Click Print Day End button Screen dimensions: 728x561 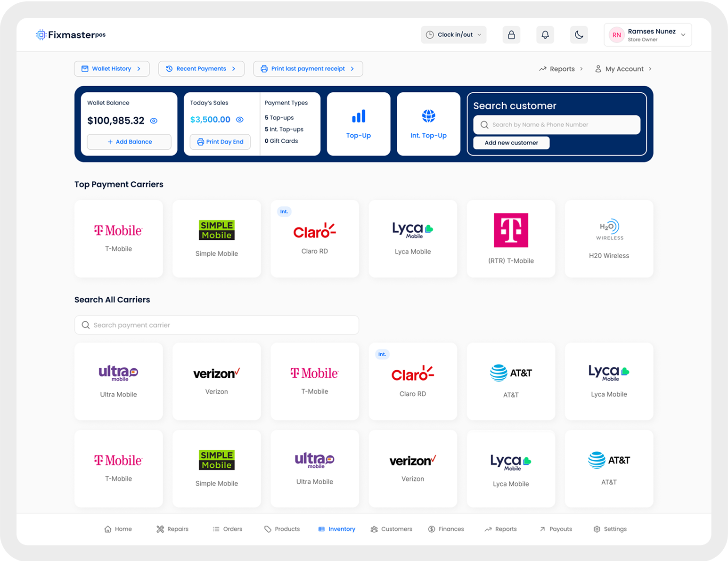(x=220, y=142)
